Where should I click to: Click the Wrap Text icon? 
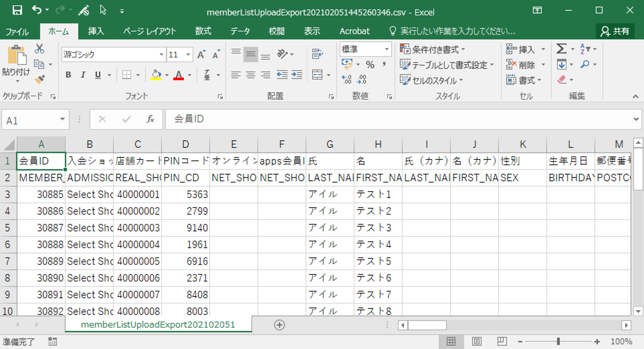[x=317, y=54]
